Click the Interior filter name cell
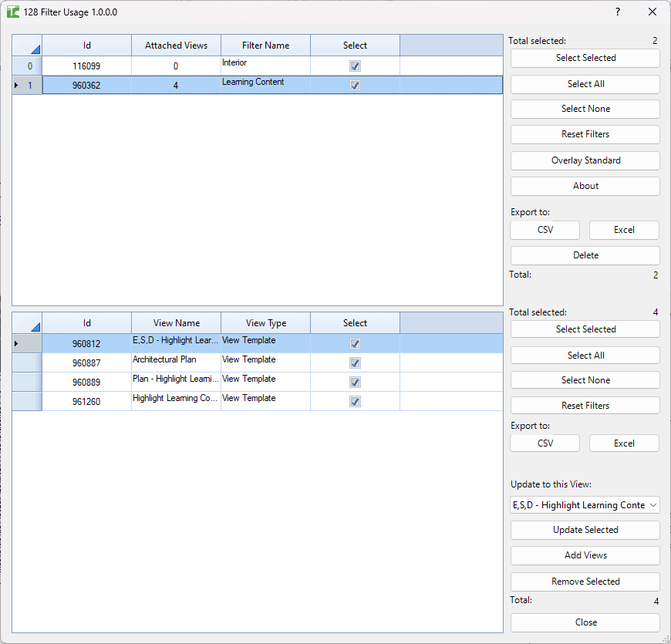The image size is (671, 644). click(266, 66)
